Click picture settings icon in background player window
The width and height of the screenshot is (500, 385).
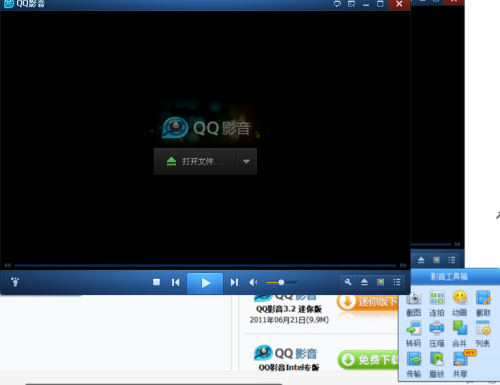(436, 260)
